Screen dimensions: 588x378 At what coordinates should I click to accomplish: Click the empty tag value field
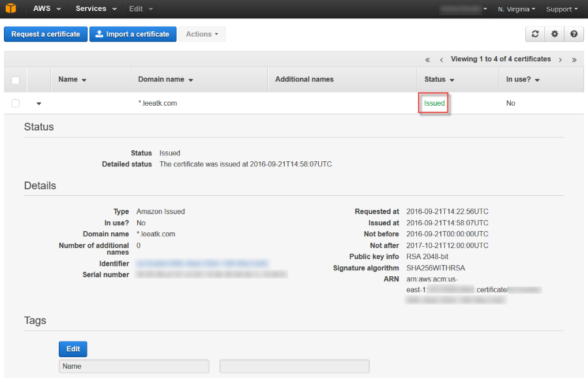(295, 366)
